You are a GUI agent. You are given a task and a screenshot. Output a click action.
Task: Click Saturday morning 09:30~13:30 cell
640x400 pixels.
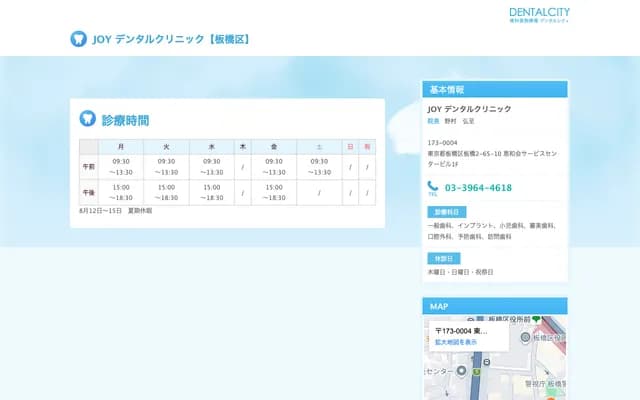pyautogui.click(x=319, y=167)
